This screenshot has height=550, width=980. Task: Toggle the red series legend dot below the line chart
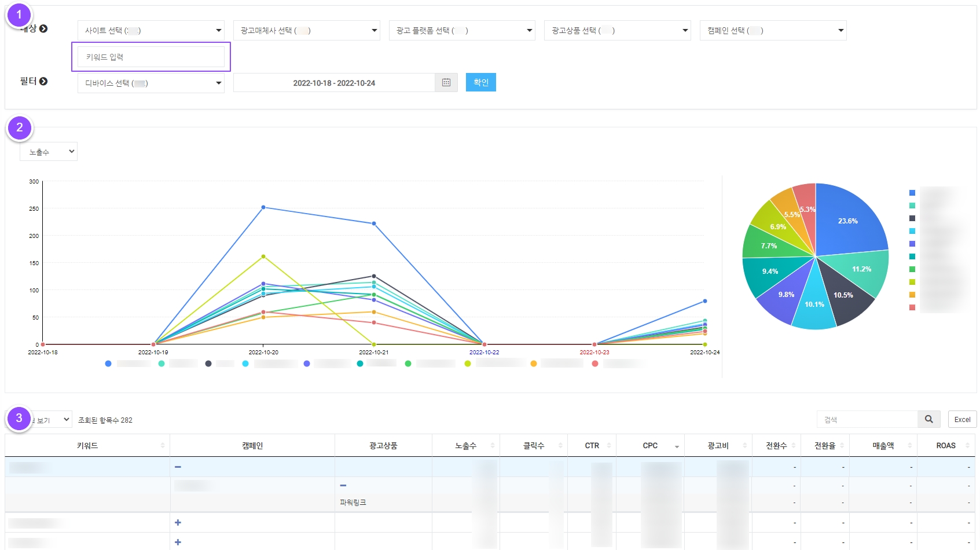595,364
